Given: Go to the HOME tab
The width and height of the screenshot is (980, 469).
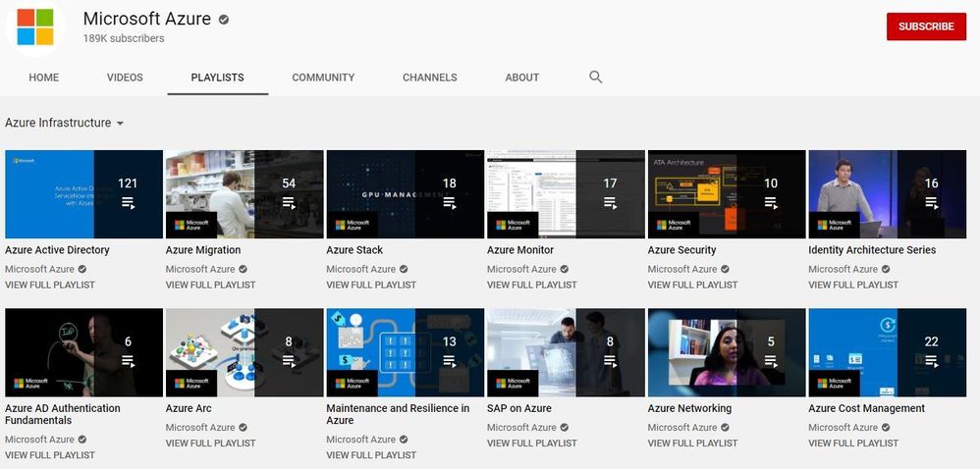Looking at the screenshot, I should tap(44, 78).
